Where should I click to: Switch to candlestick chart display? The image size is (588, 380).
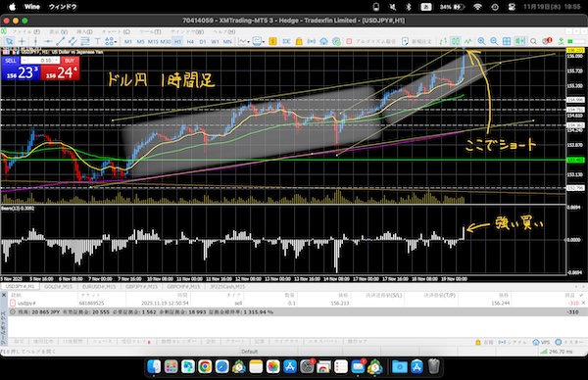[x=456, y=41]
